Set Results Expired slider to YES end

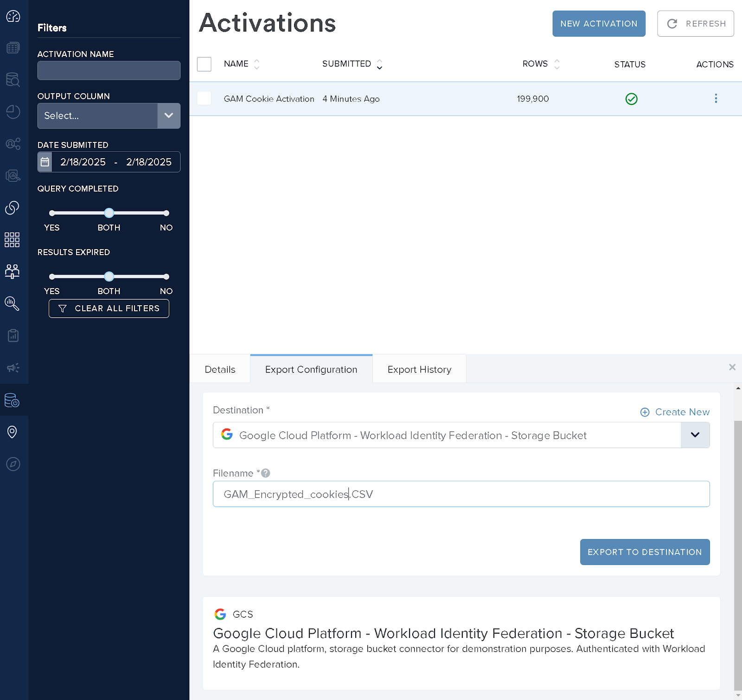pos(52,277)
